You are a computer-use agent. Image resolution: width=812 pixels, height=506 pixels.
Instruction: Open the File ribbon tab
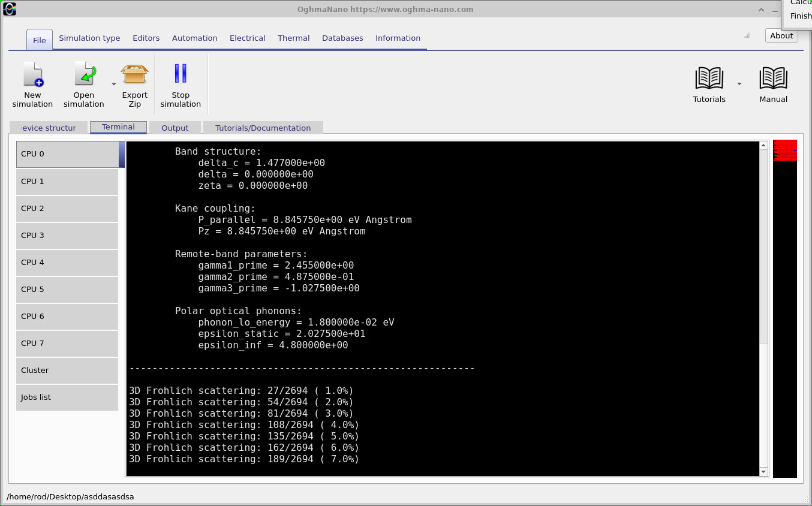point(40,40)
